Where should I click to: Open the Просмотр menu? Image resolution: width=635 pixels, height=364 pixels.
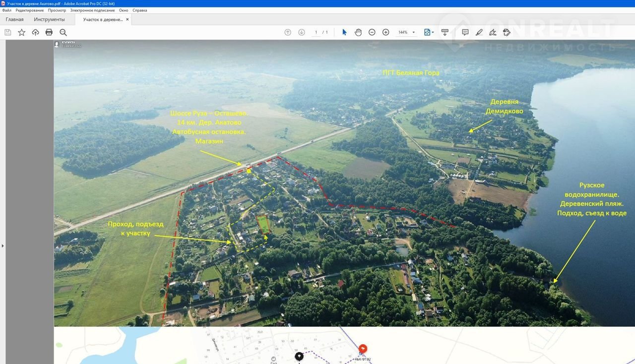(x=57, y=10)
